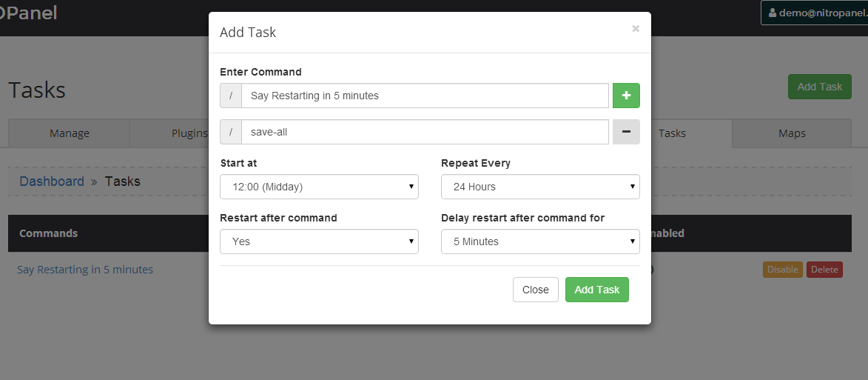Select the Tasks tab
Image resolution: width=868 pixels, height=380 pixels.
tap(672, 133)
